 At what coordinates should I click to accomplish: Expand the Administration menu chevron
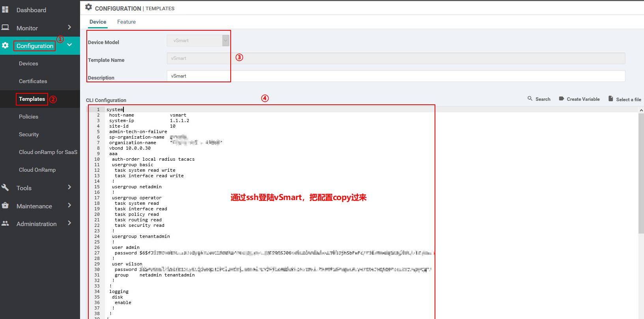click(x=69, y=223)
